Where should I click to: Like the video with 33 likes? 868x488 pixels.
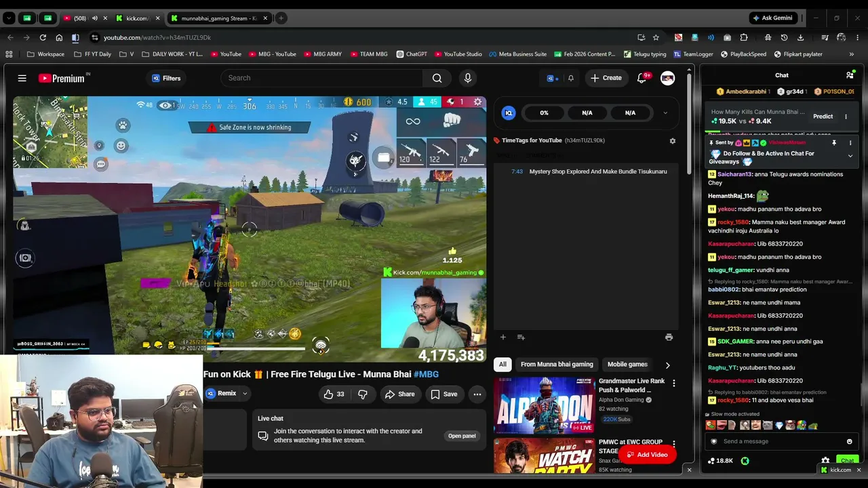(x=335, y=394)
